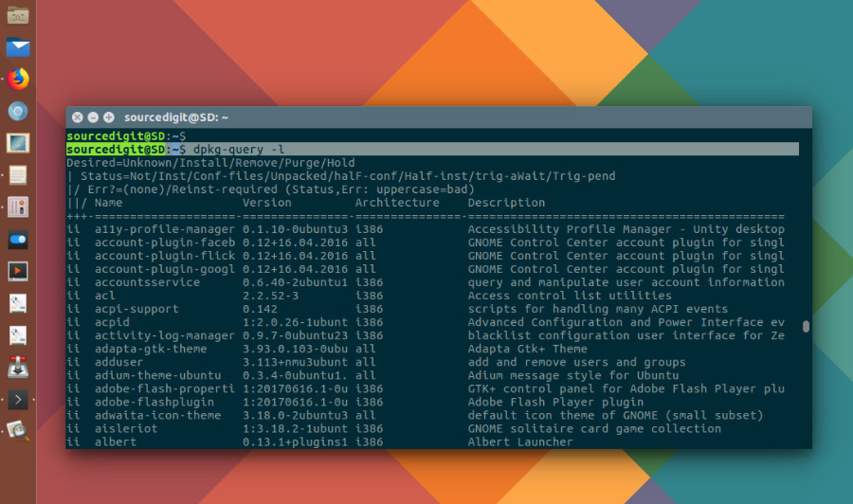Viewport: 853px width, 504px height.
Task: Click the 'Desired=Unknown/Install/Remove/Purge/Hold' line
Action: click(210, 163)
